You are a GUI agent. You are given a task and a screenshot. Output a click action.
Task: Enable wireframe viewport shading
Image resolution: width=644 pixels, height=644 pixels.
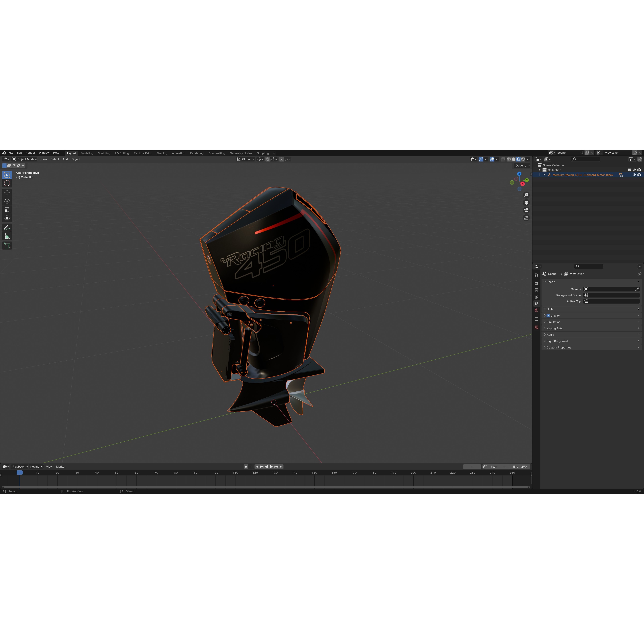(x=509, y=159)
